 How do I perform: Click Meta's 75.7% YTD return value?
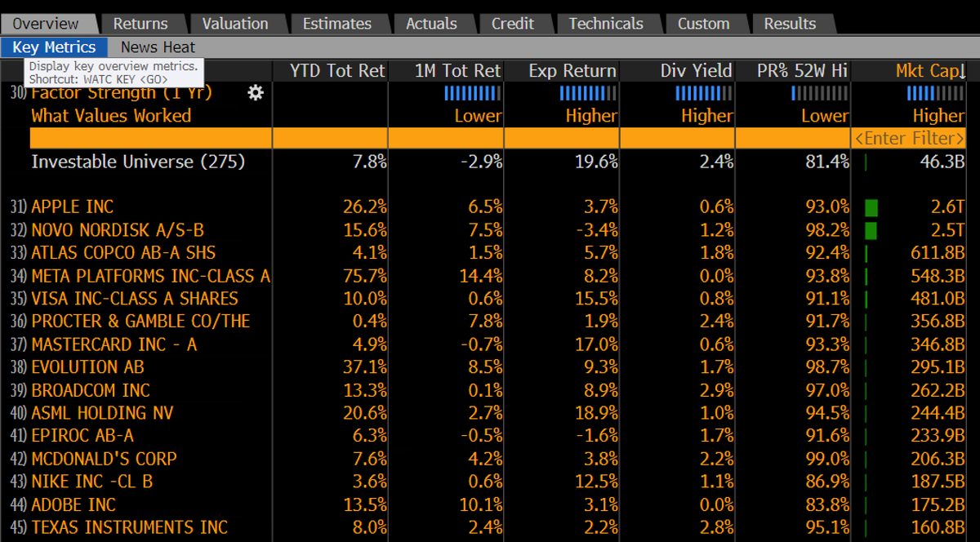click(364, 276)
